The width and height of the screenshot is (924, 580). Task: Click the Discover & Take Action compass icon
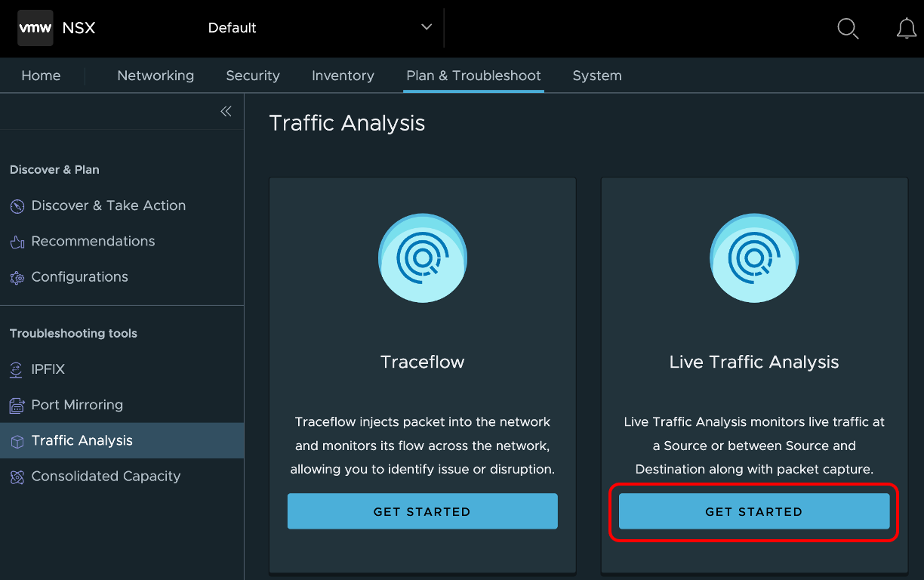(17, 206)
